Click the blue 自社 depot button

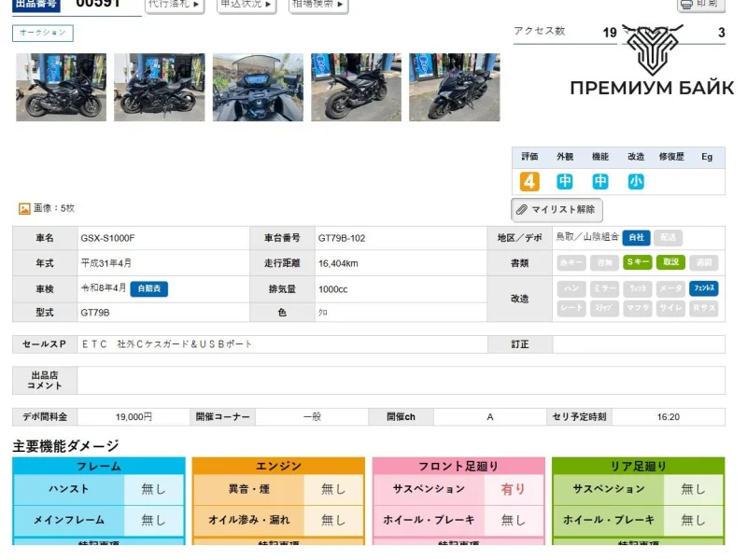tap(636, 238)
